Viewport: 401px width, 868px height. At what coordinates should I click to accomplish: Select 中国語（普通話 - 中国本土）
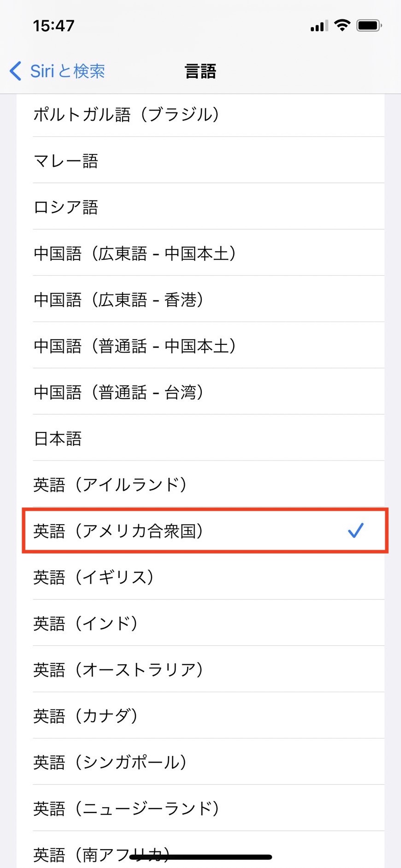tap(135, 346)
